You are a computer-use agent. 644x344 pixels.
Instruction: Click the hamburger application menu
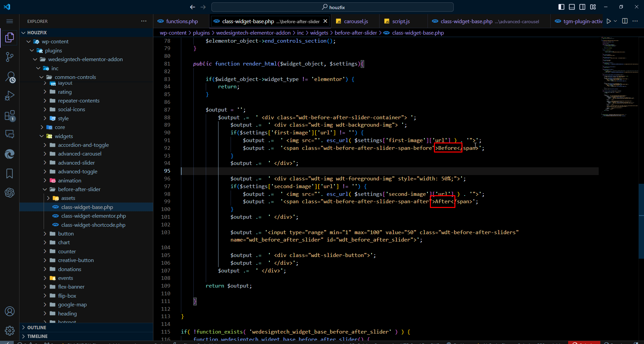(x=9, y=21)
